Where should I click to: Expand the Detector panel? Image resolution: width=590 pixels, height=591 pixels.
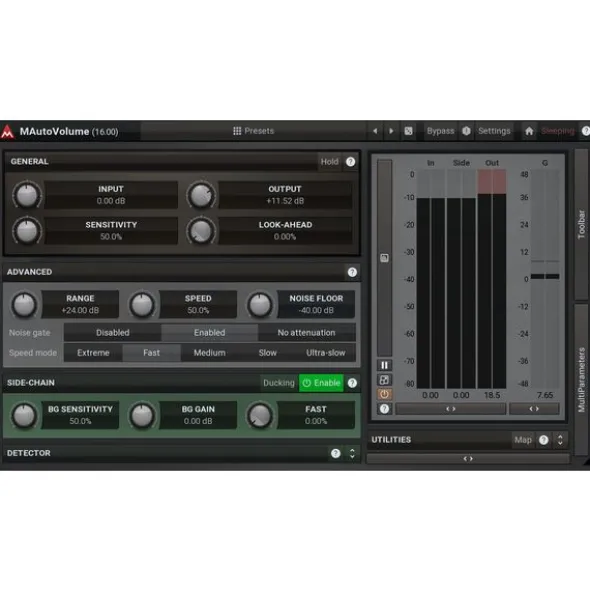352,453
